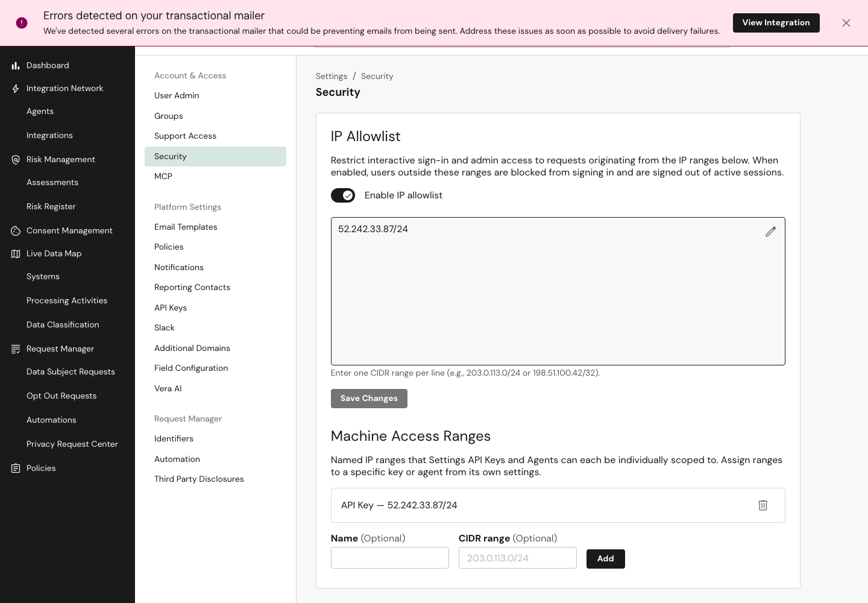Image resolution: width=868 pixels, height=603 pixels.
Task: Open Risk Management section
Action: pyautogui.click(x=61, y=160)
